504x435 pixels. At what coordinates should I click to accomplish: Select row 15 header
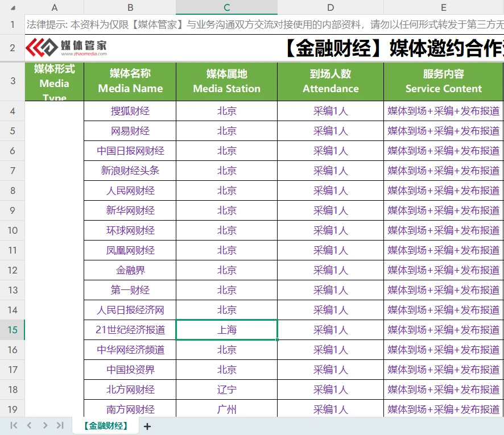point(12,330)
